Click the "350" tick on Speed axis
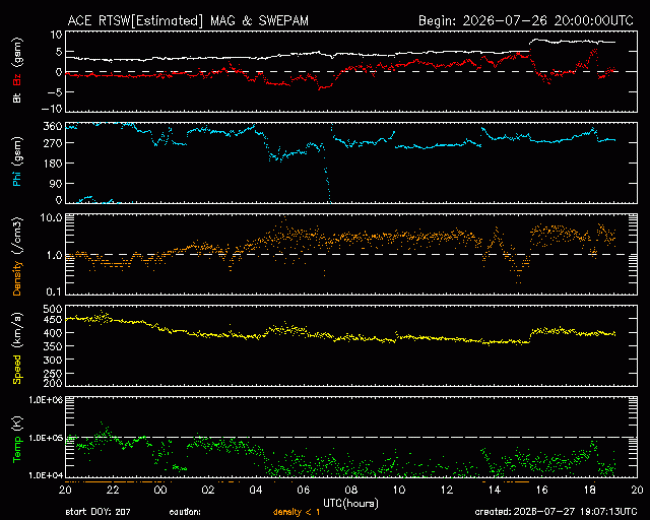The image size is (650, 520). coord(53,346)
